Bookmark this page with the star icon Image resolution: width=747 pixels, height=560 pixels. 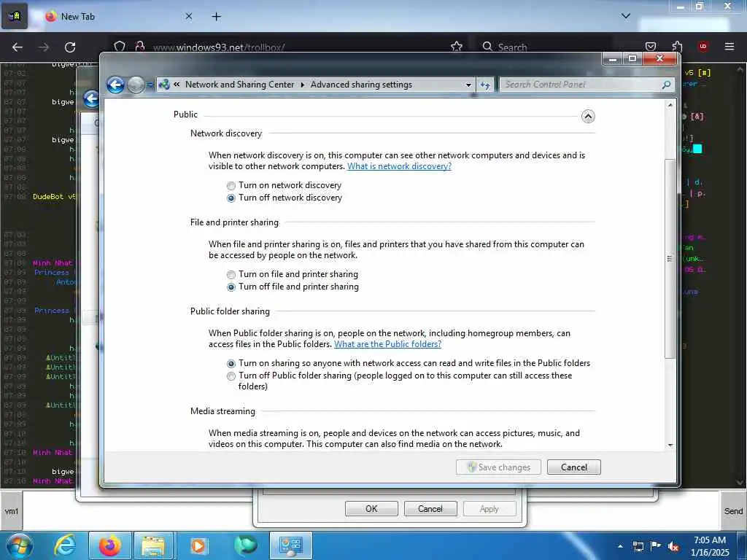click(x=457, y=46)
